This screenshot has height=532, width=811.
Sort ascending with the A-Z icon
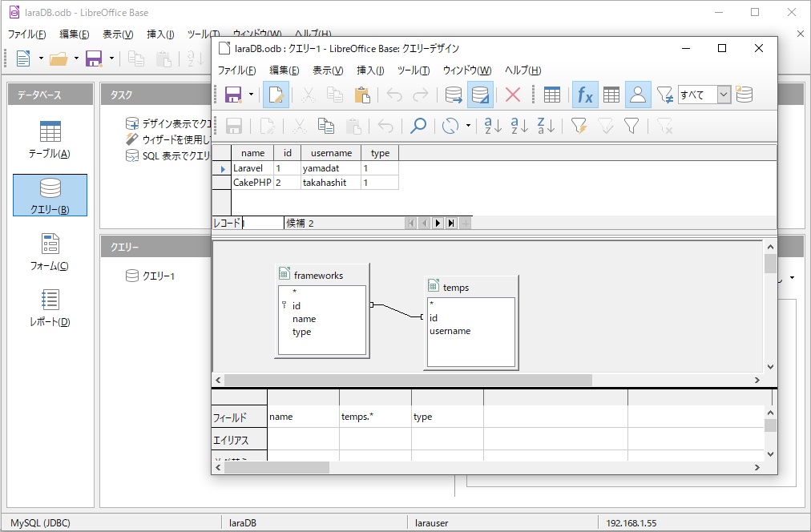coord(520,126)
